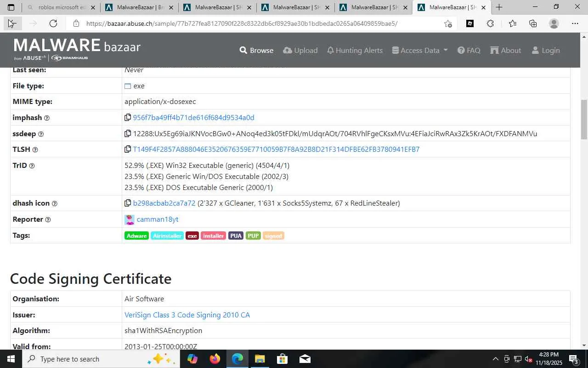
Task: Click the Air Software organisation value
Action: pyautogui.click(x=144, y=299)
